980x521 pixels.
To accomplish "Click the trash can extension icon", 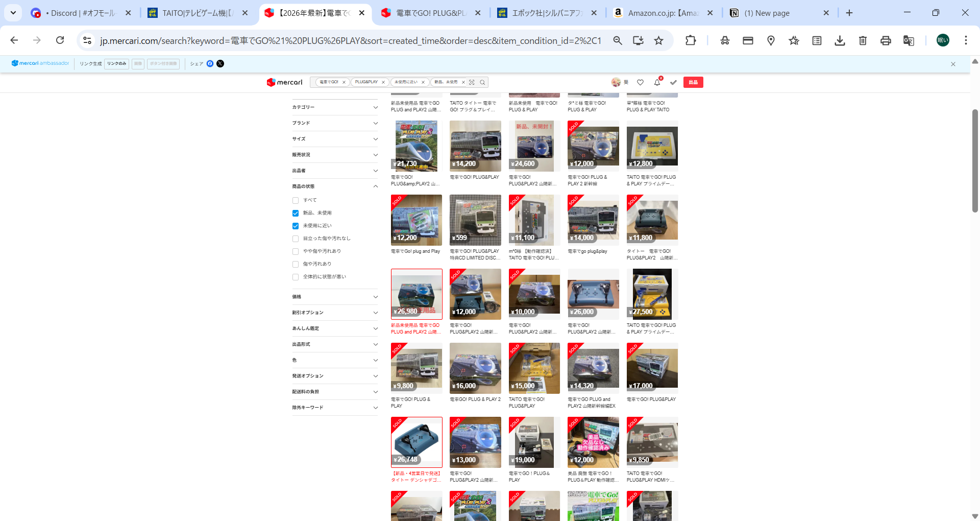I will (863, 40).
